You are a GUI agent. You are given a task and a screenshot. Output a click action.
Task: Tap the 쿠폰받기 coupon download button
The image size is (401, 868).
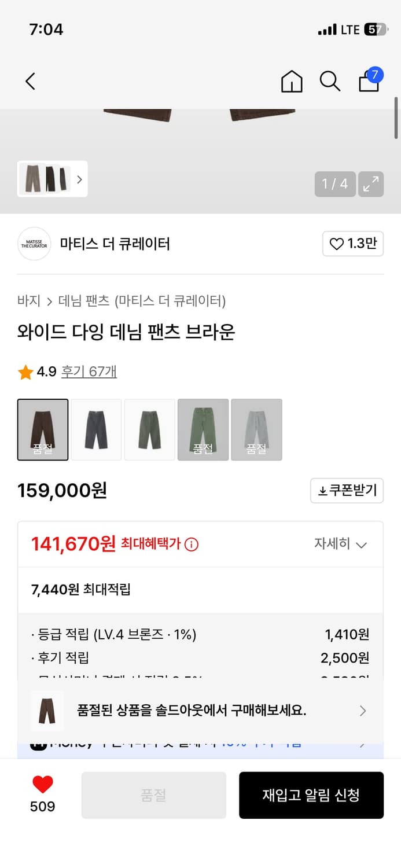point(347,491)
